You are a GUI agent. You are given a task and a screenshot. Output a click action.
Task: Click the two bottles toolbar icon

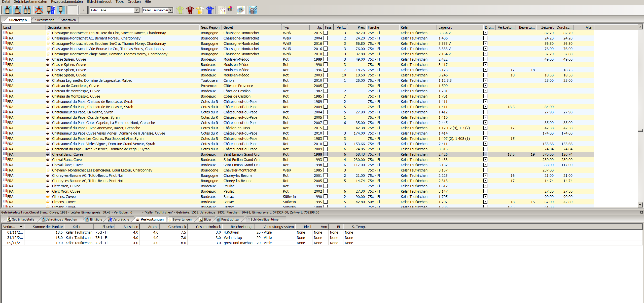pos(27,10)
